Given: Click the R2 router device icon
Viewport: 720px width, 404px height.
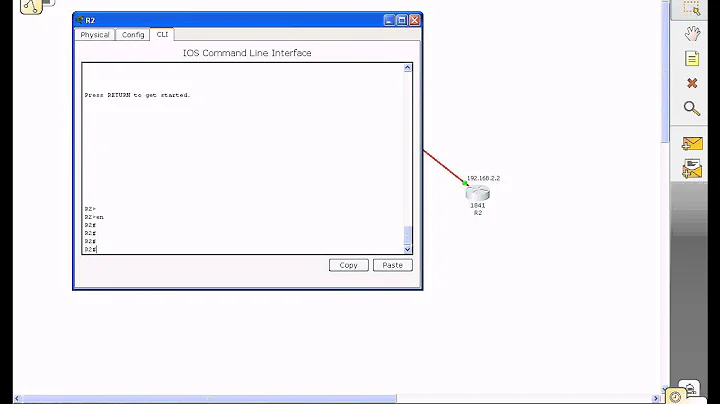Looking at the screenshot, I should [478, 193].
